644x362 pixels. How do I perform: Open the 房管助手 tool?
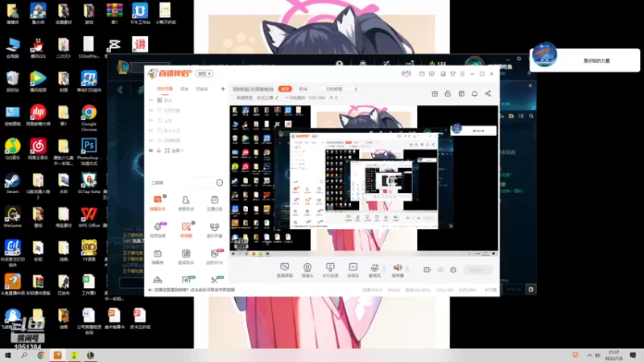pyautogui.click(x=186, y=203)
